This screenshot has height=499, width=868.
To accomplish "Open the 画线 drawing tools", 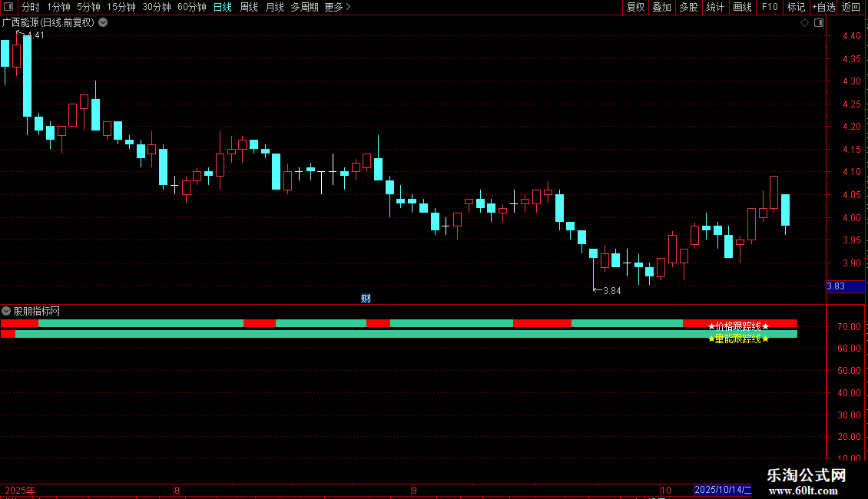I will click(x=742, y=7).
